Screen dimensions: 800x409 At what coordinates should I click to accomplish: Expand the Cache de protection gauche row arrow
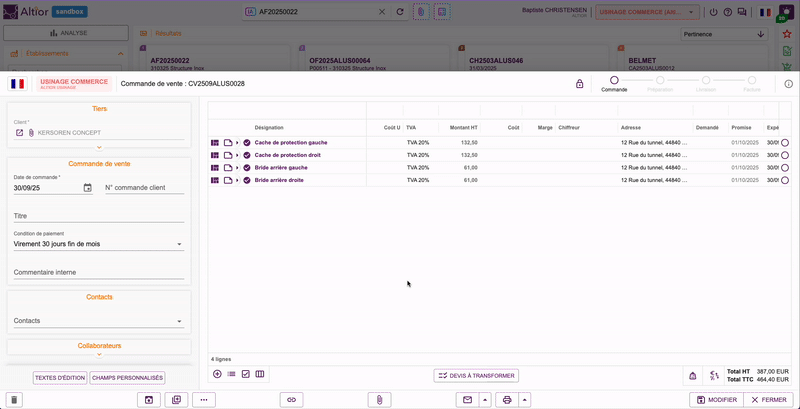[x=237, y=143]
